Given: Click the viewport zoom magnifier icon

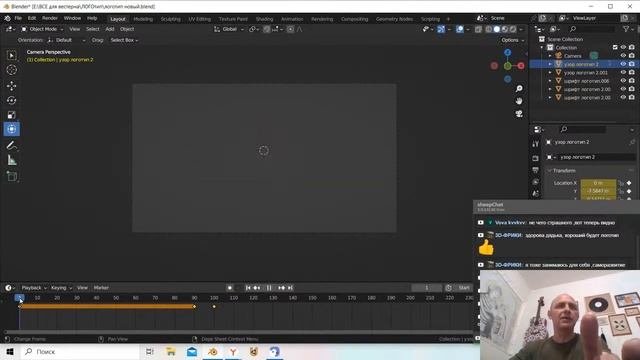Looking at the screenshot, I should pos(519,89).
